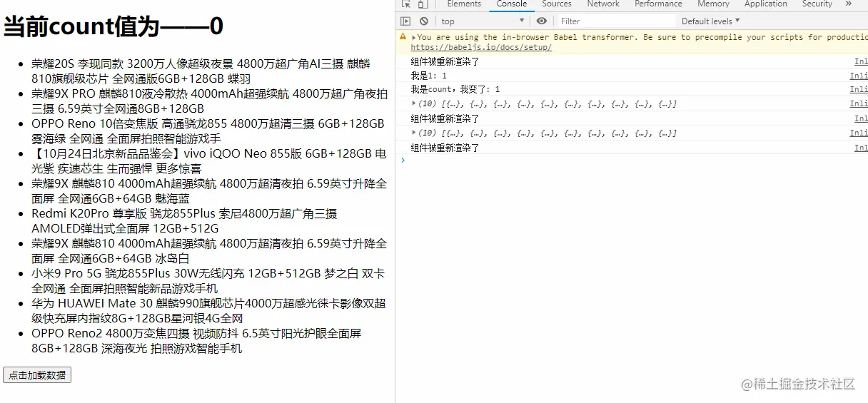The height and width of the screenshot is (403, 868).
Task: Click the 荣耀9X item ending 魅海蓝
Action: tap(209, 190)
